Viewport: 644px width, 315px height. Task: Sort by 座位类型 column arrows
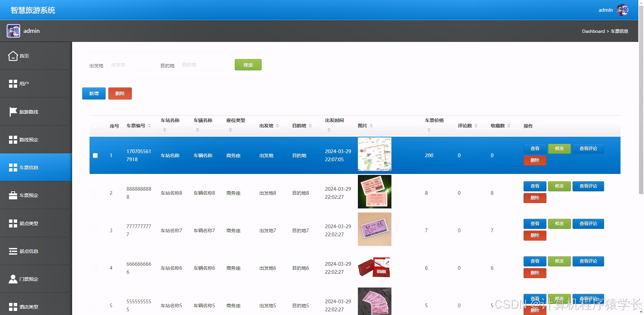[x=230, y=130]
